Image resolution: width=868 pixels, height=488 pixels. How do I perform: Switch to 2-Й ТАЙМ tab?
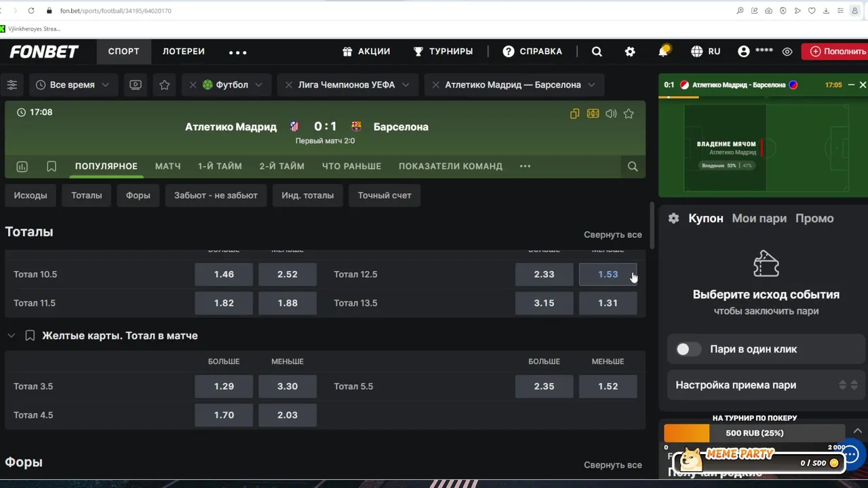coord(281,166)
